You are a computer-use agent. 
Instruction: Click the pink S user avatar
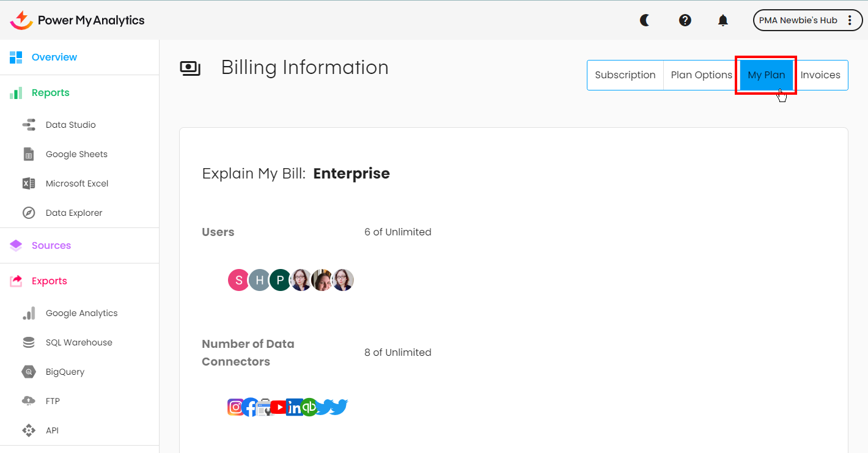[238, 280]
